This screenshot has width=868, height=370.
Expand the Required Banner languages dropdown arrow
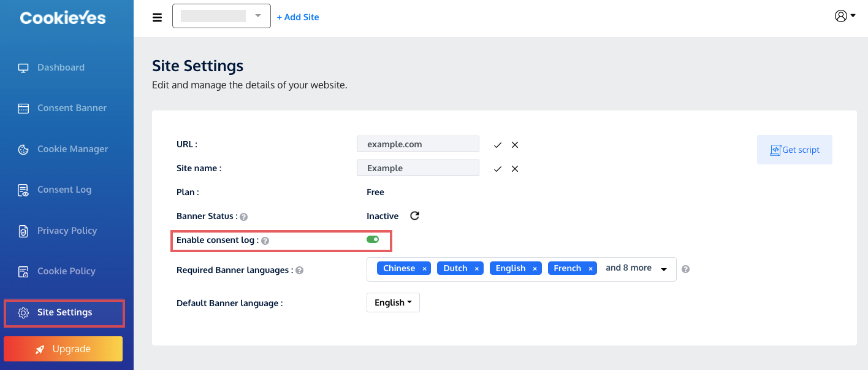click(x=664, y=269)
